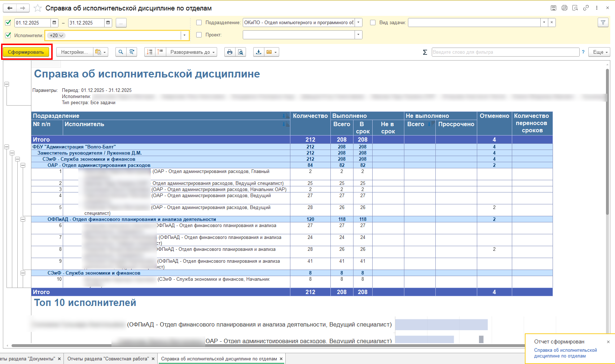Print the report with the printer icon
Viewport: 615px width, 364px height.
click(x=229, y=52)
